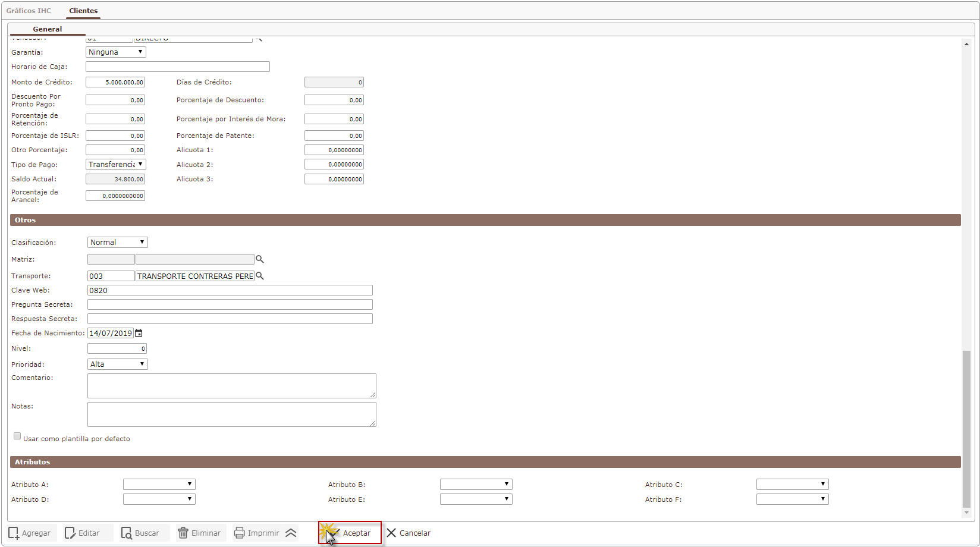The height and width of the screenshot is (547, 980).
Task: Expand the Atributo C dropdown
Action: point(793,485)
